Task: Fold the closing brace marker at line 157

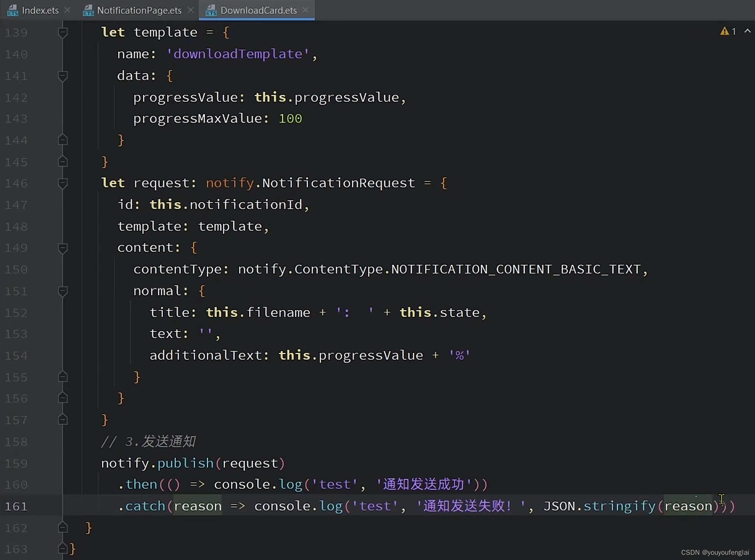Action: [63, 420]
